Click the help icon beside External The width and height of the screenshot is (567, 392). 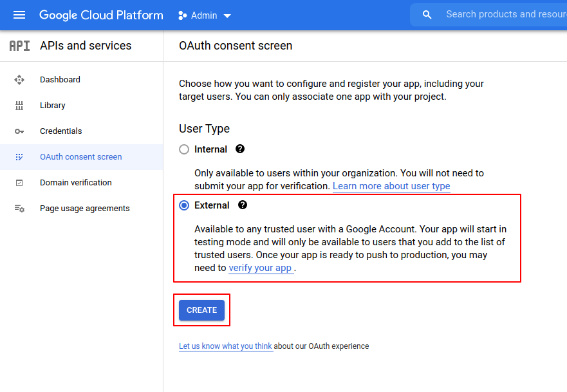243,205
